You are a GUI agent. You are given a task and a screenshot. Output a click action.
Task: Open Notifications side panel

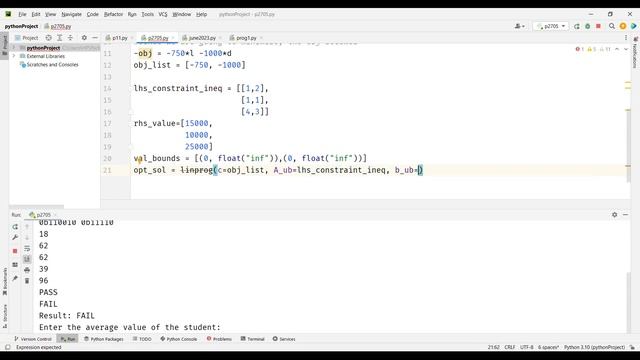pyautogui.click(x=635, y=53)
